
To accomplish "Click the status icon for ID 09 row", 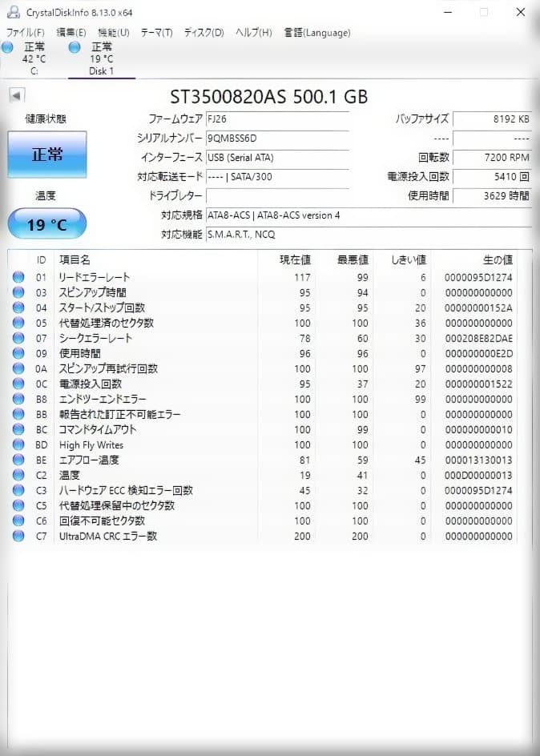I will point(18,353).
